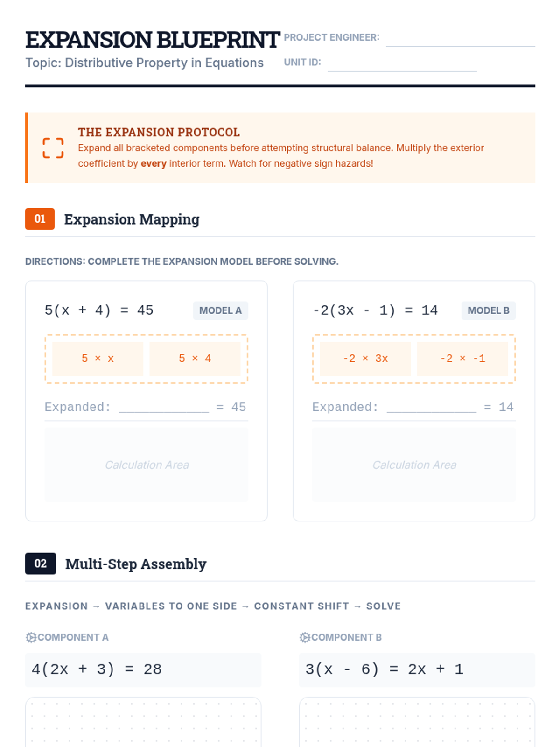The image size is (560, 747).
Task: Click the Calculation Area under Model B
Action: pyautogui.click(x=414, y=465)
